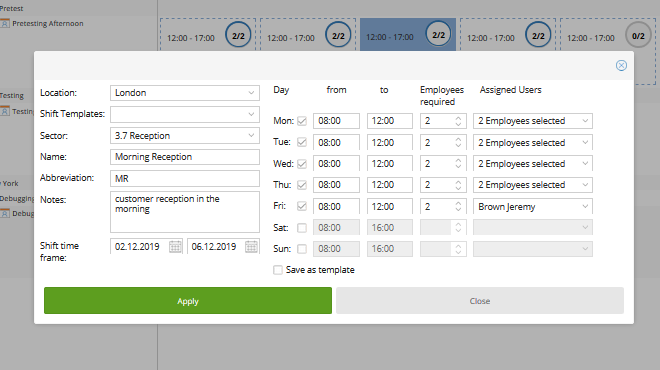Enable the Saturday checkbox
This screenshot has width=660, height=370.
click(x=302, y=228)
